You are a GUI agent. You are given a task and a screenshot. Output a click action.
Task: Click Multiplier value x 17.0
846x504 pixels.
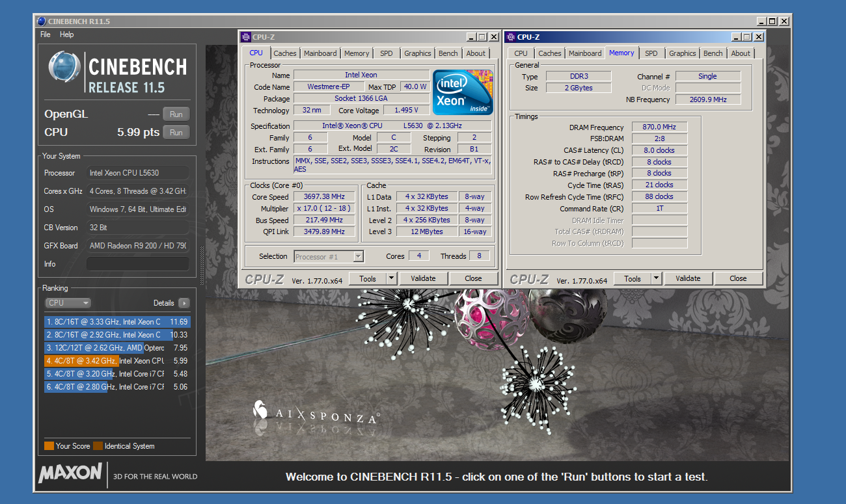(324, 209)
